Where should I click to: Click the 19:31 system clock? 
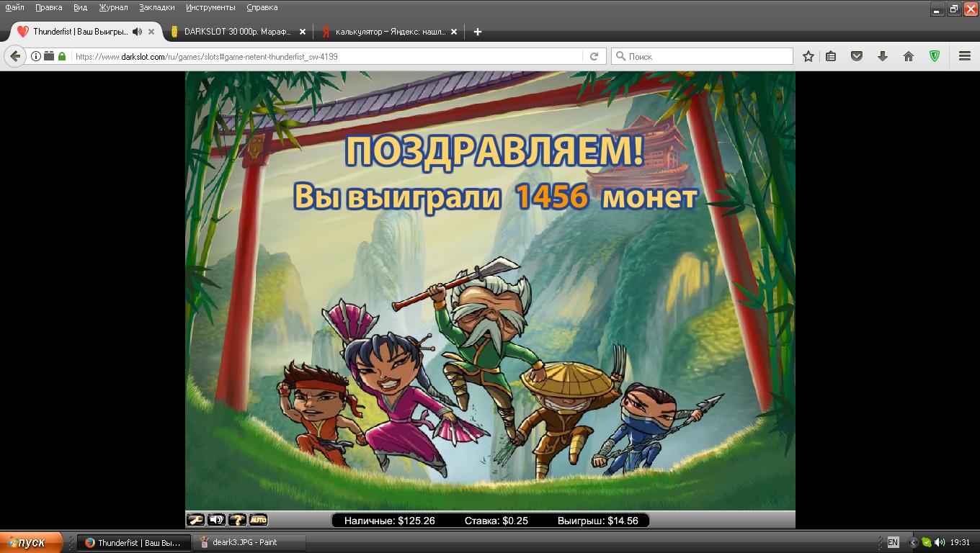coord(960,542)
